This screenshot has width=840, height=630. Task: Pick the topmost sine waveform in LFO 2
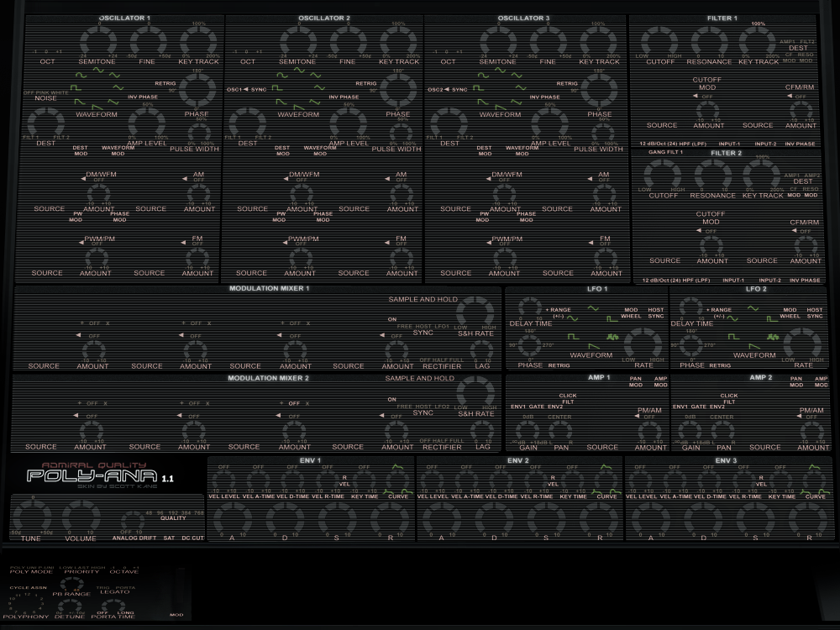coord(753,308)
